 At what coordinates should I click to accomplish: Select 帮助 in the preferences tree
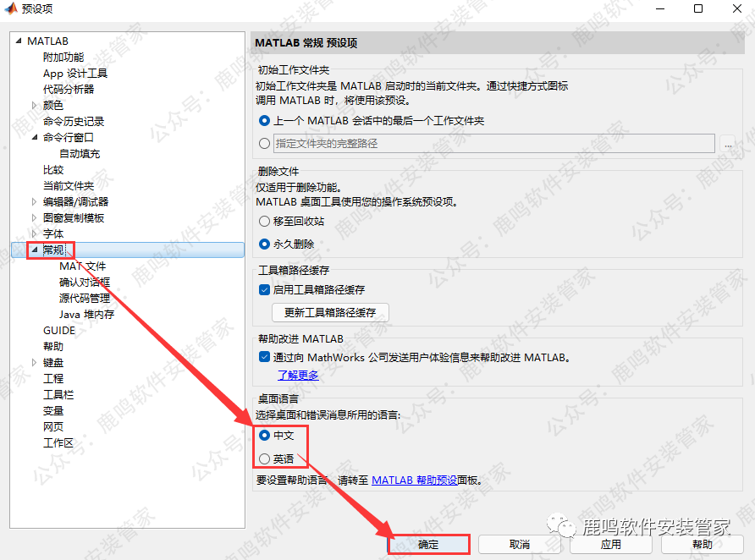[x=53, y=346]
